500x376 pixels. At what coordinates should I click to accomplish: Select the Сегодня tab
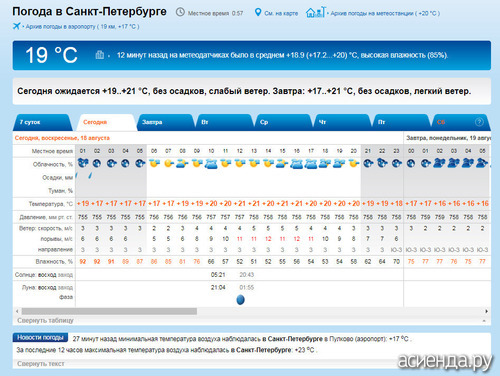tap(106, 122)
